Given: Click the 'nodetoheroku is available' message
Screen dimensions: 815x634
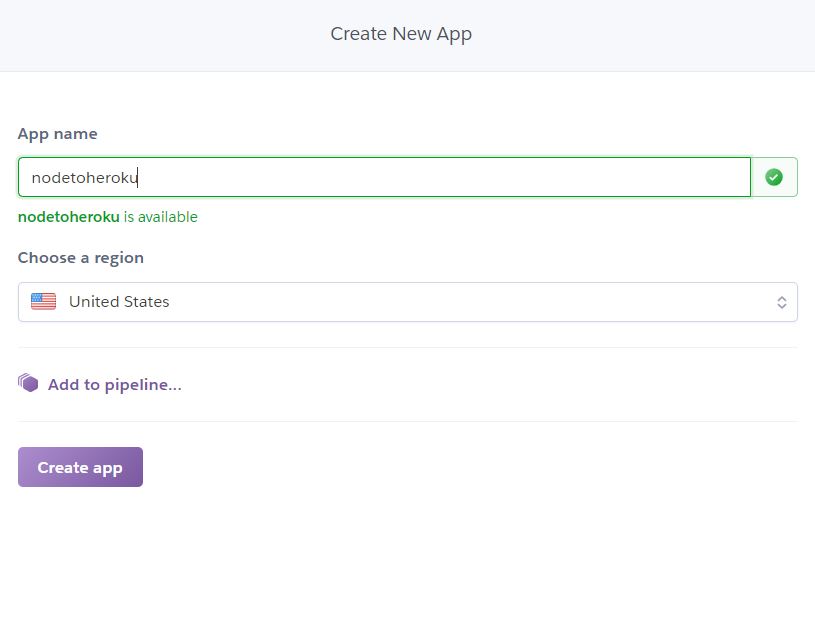Looking at the screenshot, I should coord(108,217).
